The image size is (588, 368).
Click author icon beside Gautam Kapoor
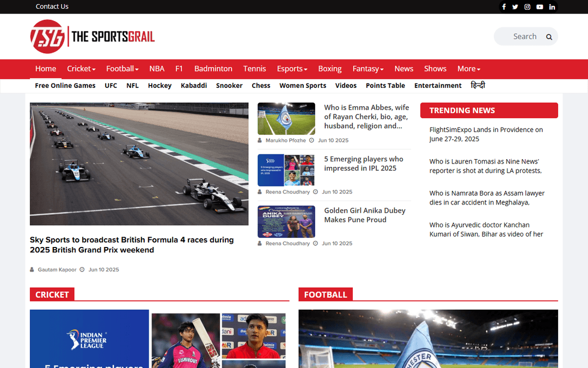32,270
